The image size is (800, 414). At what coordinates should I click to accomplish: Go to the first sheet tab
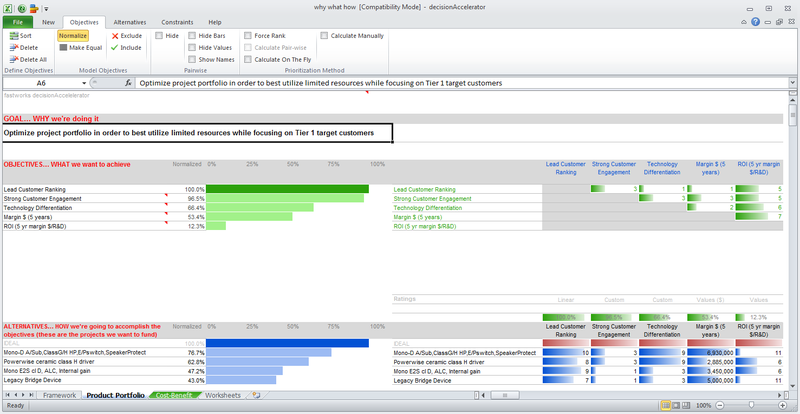pos(8,395)
